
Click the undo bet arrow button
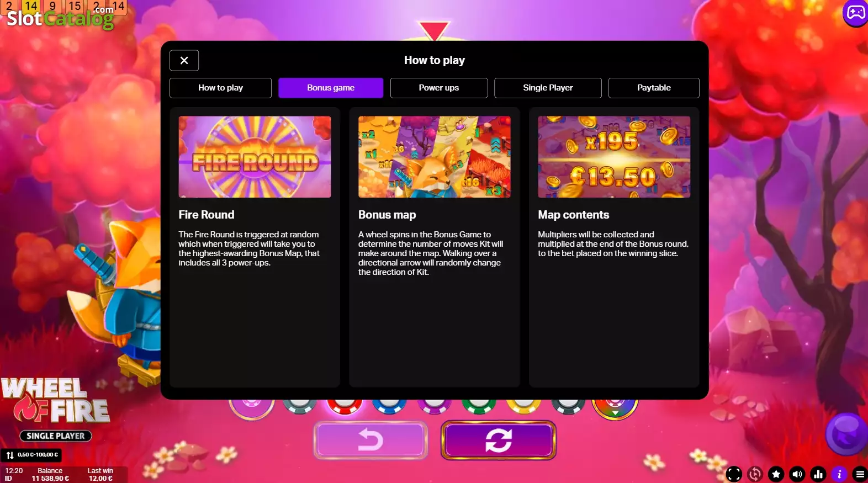click(371, 440)
